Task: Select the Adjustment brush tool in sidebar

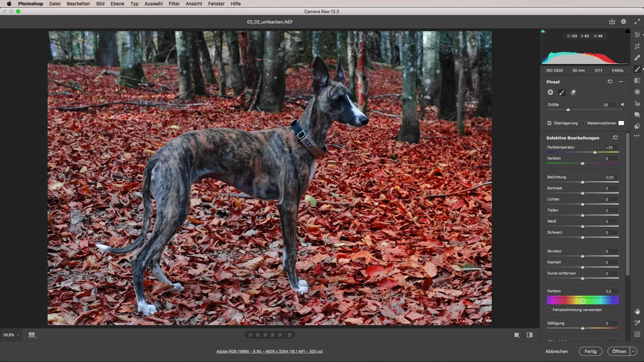Action: [637, 69]
